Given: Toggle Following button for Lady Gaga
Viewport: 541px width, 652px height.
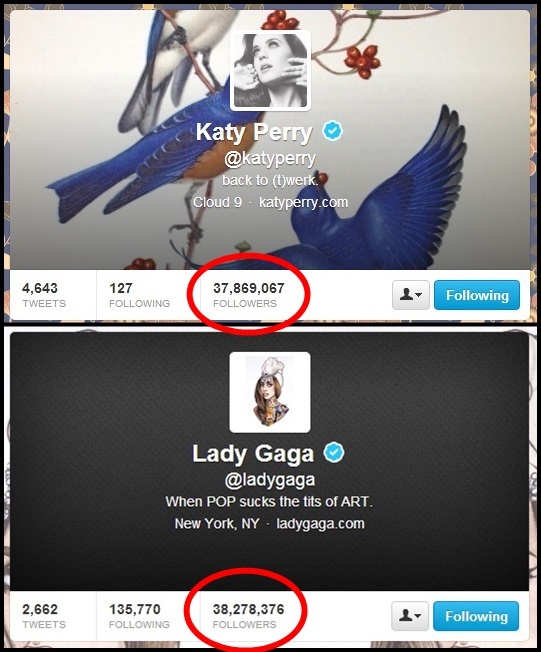Looking at the screenshot, I should click(x=476, y=616).
